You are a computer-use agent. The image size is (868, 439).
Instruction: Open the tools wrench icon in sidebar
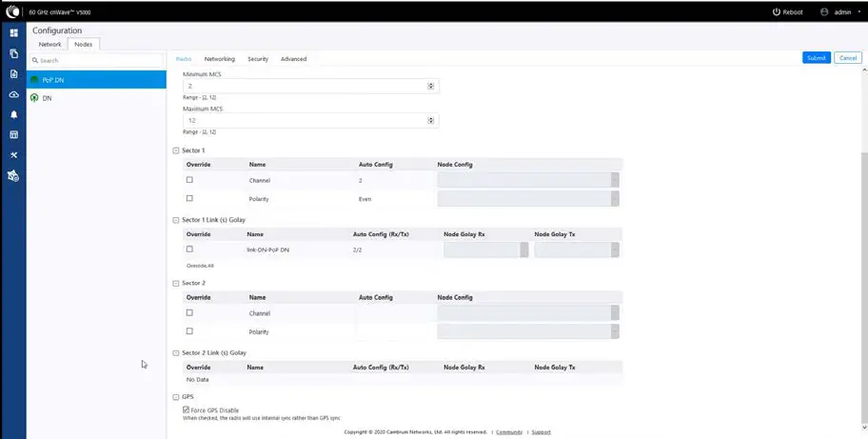(14, 155)
